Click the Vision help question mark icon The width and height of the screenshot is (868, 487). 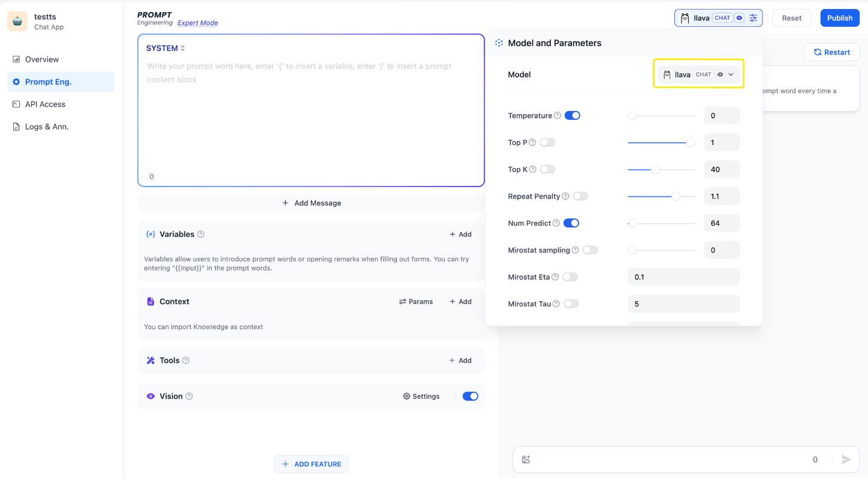189,396
